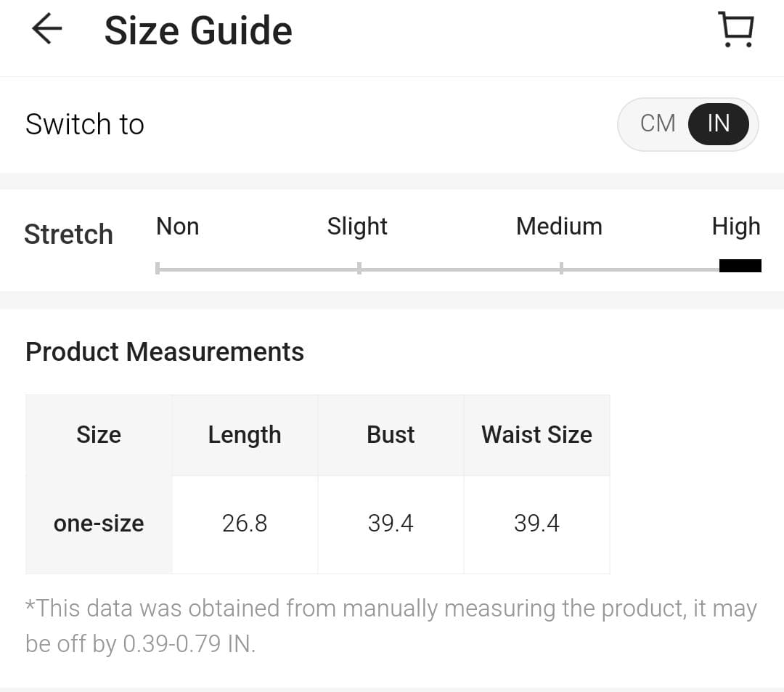
Task: Select the Length column header
Action: pos(245,435)
